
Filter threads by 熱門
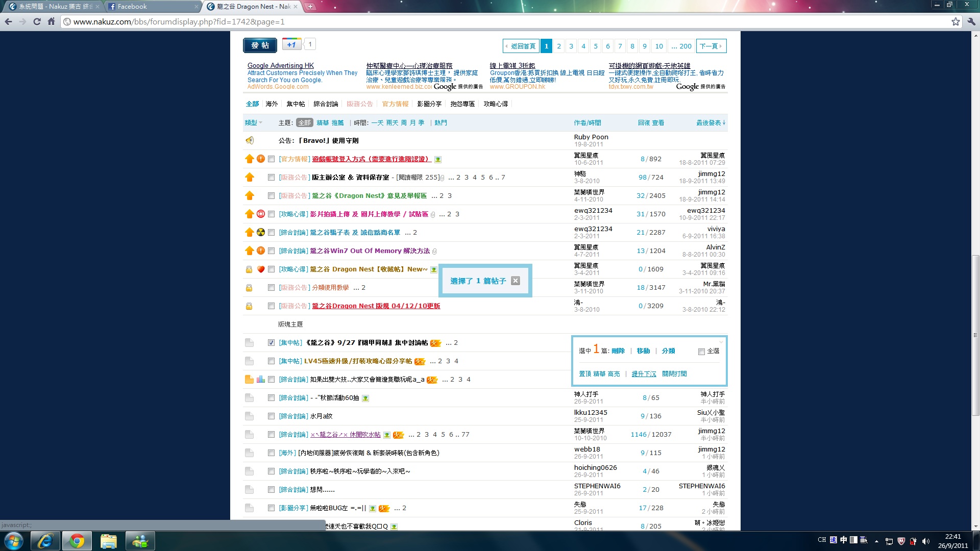coord(440,122)
